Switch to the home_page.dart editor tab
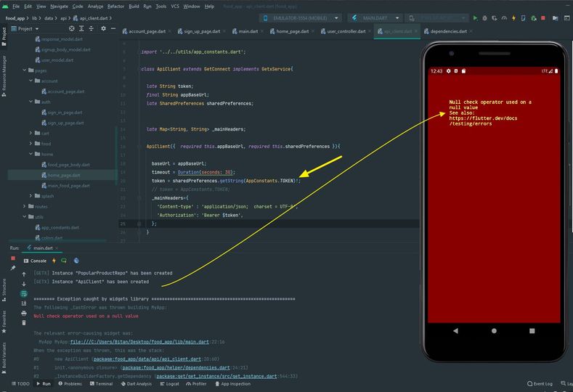573x392 pixels. pyautogui.click(x=291, y=31)
